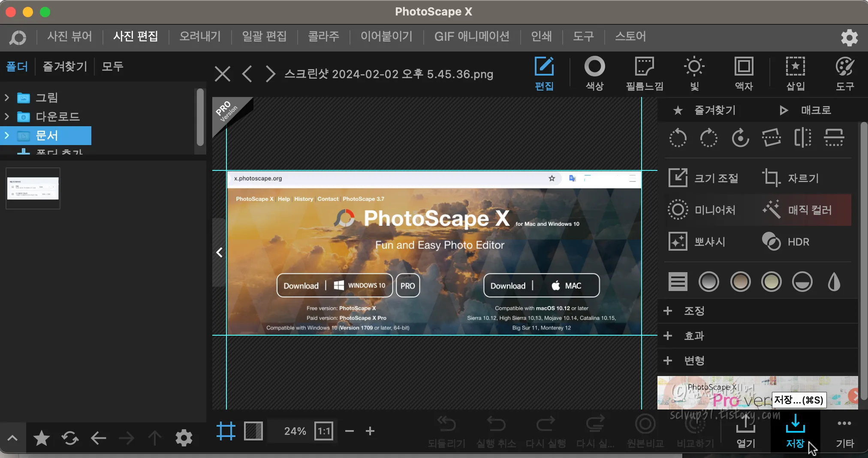The image size is (868, 458).
Task: Flip image horizontally icon
Action: (x=802, y=138)
